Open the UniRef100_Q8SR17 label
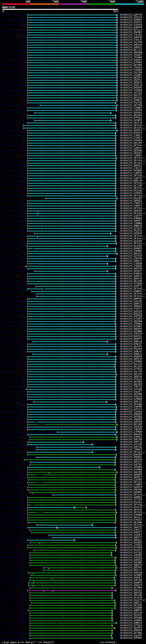 click(131, 477)
